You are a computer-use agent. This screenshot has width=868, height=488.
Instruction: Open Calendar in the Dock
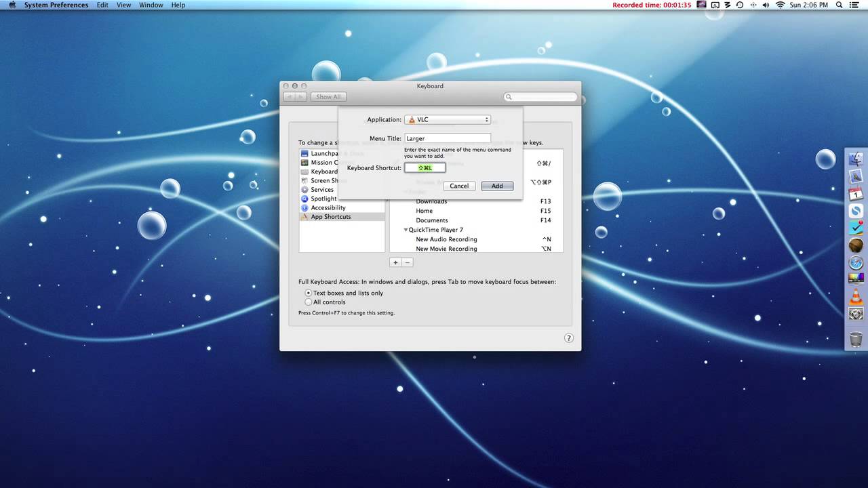(856, 194)
